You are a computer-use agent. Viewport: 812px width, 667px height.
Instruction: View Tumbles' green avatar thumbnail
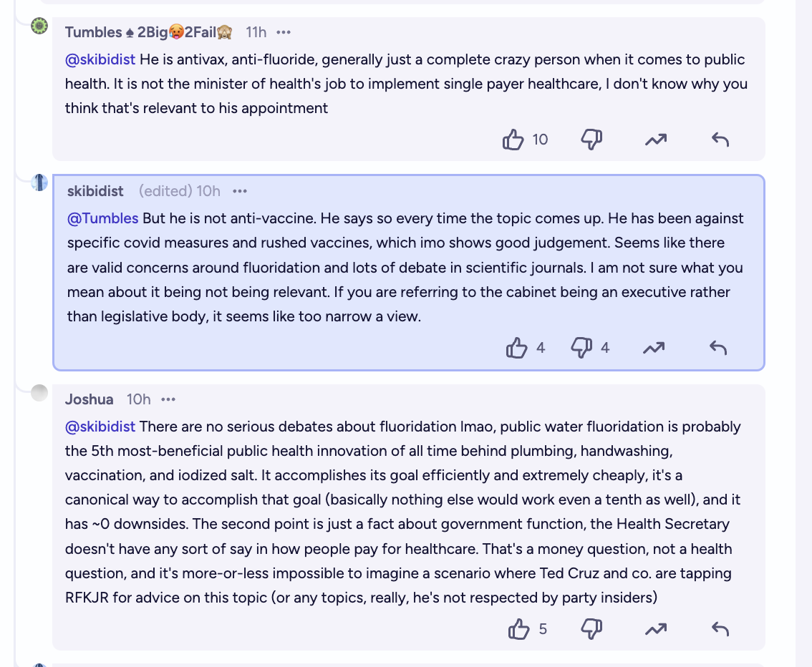point(39,25)
